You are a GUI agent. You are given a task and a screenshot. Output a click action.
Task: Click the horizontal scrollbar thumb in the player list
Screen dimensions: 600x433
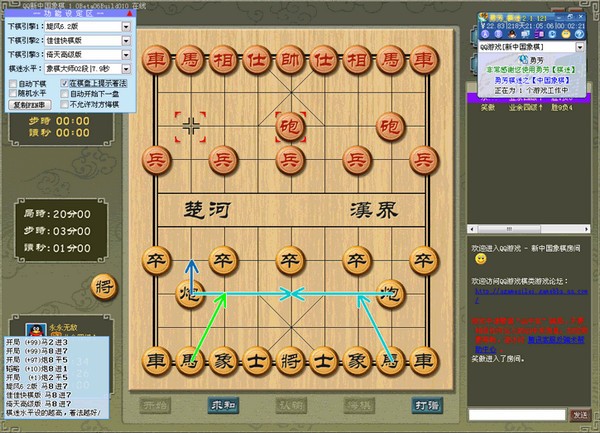[x=509, y=229]
